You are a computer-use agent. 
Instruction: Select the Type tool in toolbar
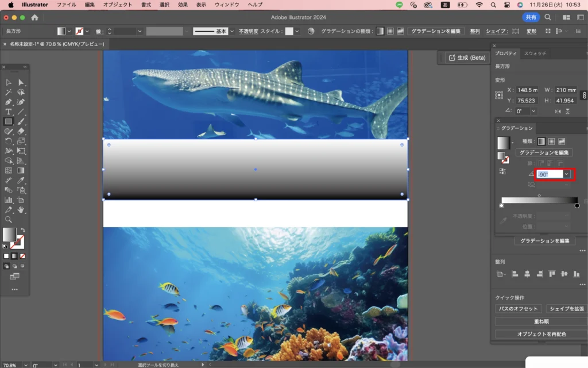(x=9, y=112)
